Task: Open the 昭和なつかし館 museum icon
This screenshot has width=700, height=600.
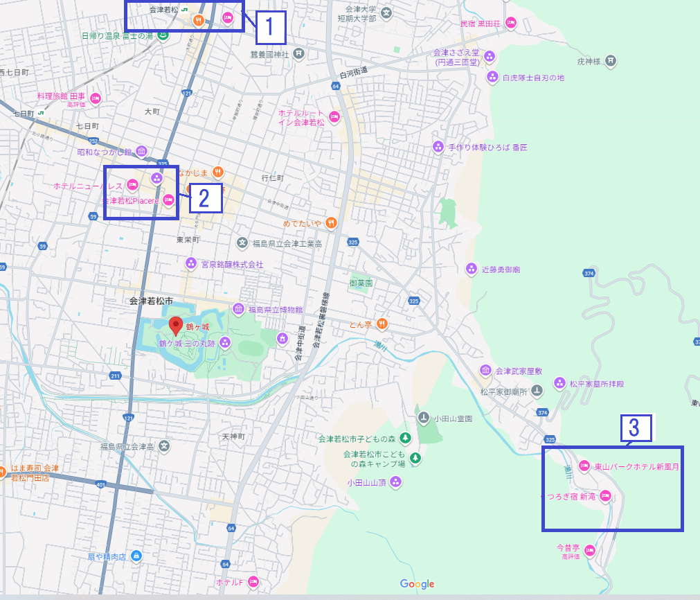Action: coord(141,152)
